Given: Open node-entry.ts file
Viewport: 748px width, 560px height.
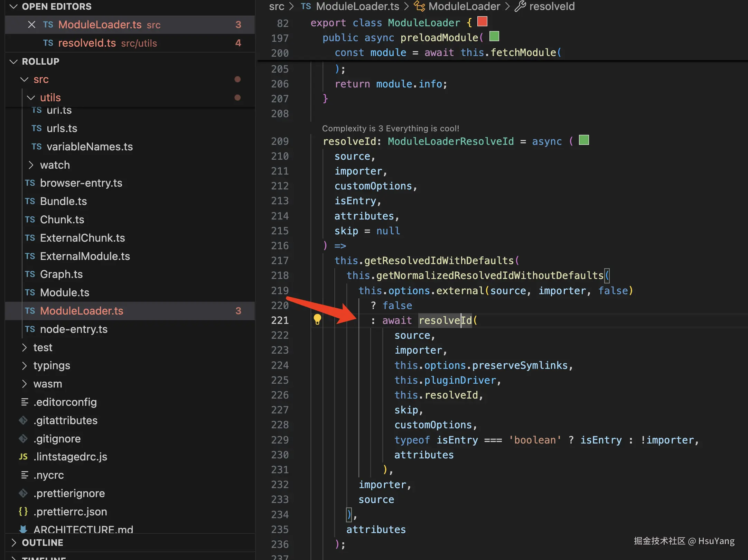Looking at the screenshot, I should coord(74,329).
